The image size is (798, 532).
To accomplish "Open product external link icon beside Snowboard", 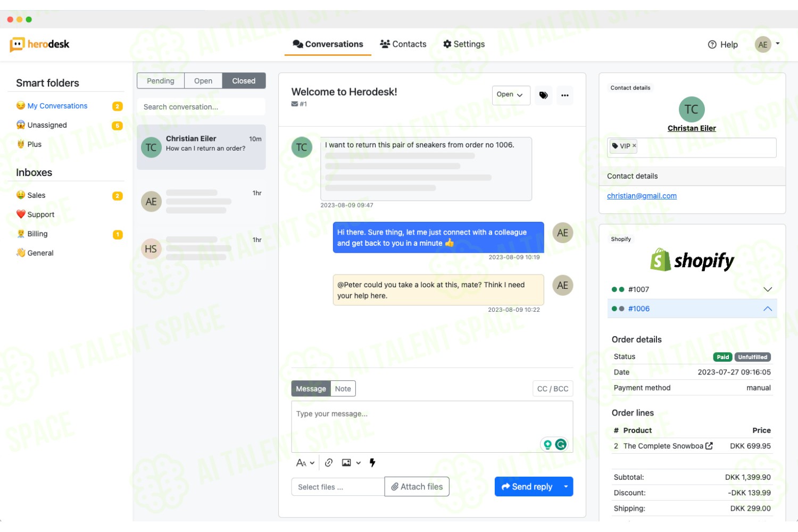I will (709, 446).
